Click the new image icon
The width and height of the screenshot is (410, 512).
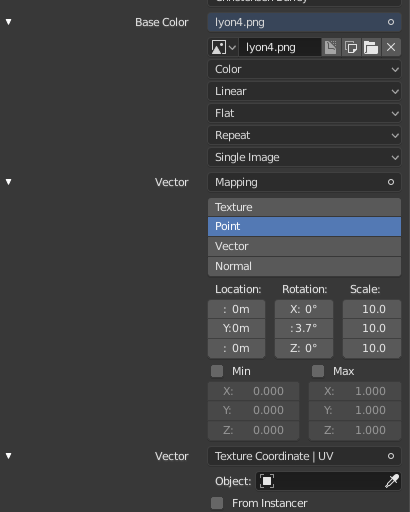331,47
